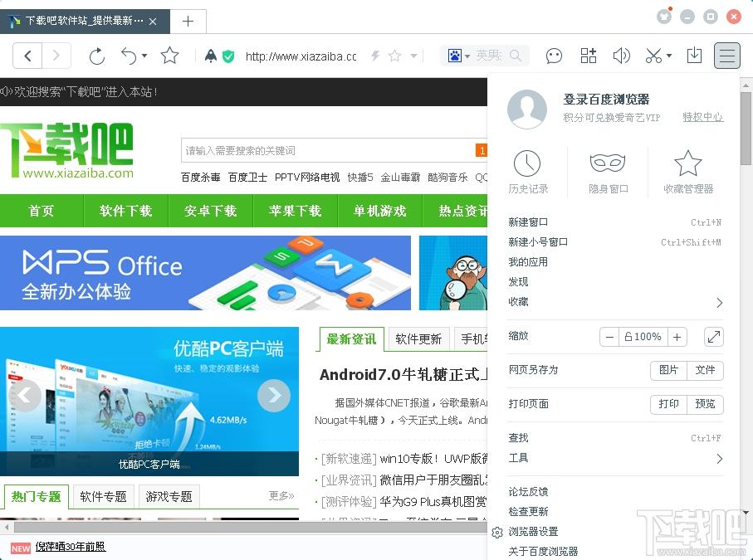Reload the page with the refresh icon
Screen dimensions: 753x560
click(x=97, y=56)
